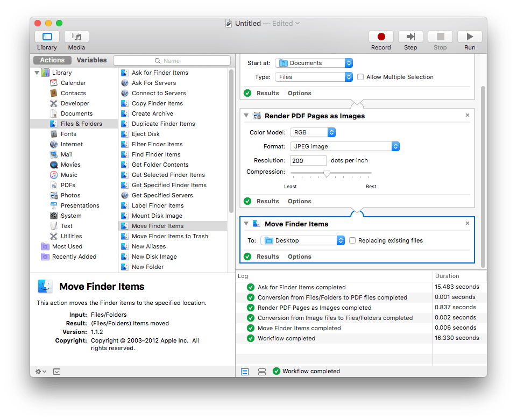Show the variables view icon
The height and width of the screenshot is (420, 517).
(x=262, y=372)
